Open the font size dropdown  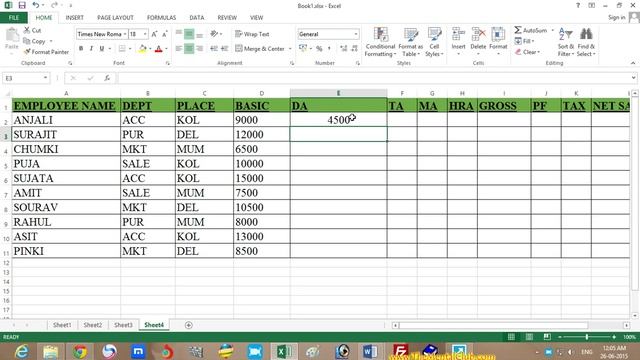pyautogui.click(x=145, y=34)
